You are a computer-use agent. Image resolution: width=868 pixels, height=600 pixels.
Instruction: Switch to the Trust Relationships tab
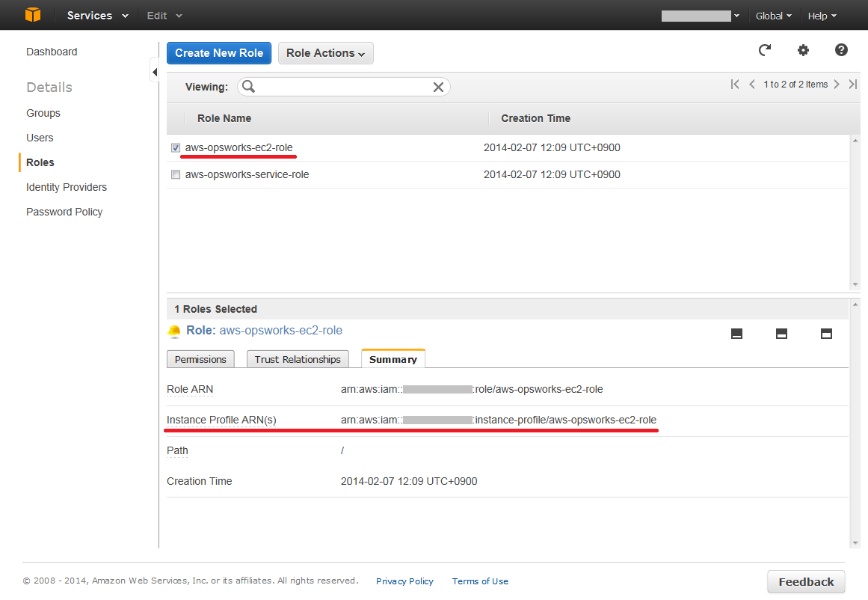(298, 359)
